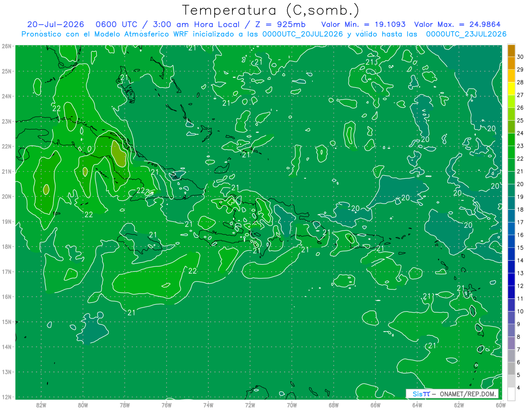
Task: Click the '66W' longitude axis label
Action: tap(375, 405)
